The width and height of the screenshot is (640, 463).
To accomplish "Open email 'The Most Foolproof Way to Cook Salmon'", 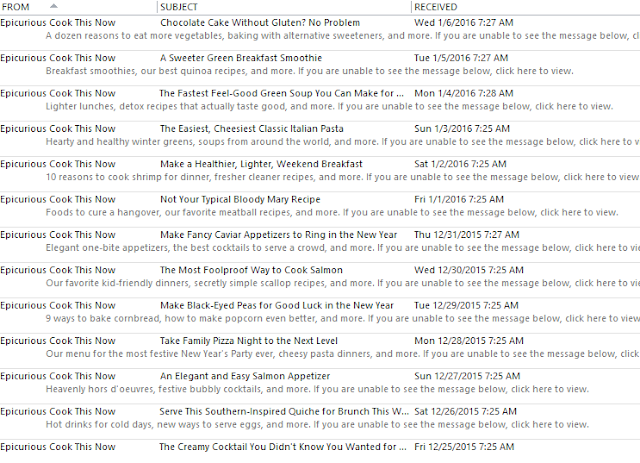I will point(251,270).
